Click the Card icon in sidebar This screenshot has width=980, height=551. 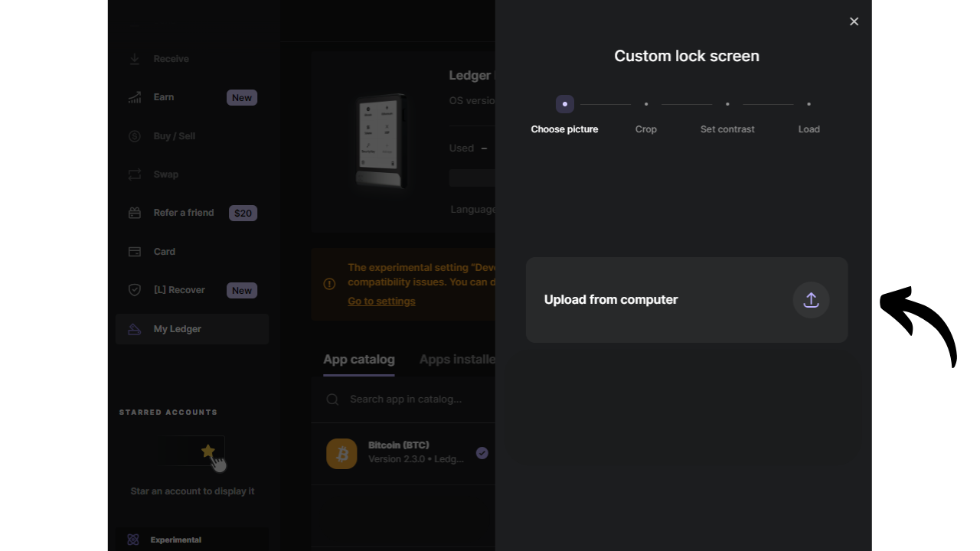135,252
